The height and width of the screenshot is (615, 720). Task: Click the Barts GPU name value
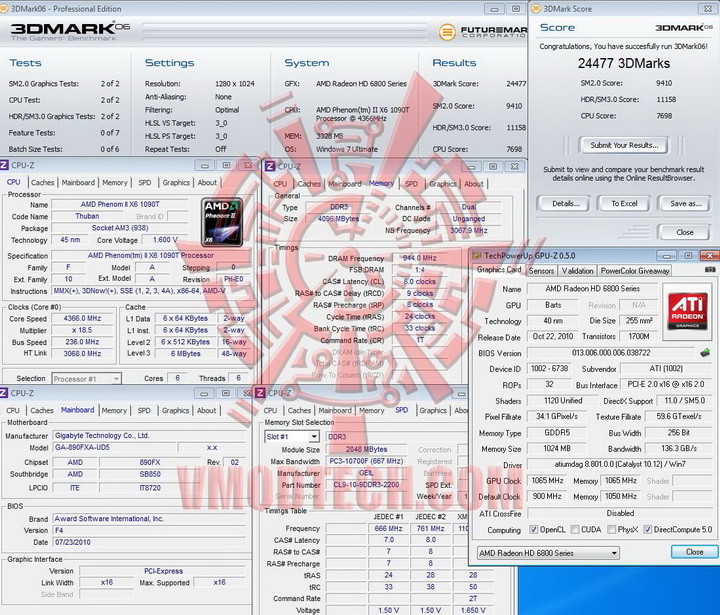coord(553,305)
